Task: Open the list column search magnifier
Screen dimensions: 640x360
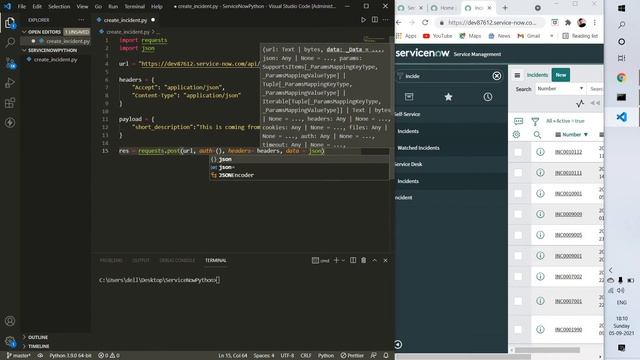Action: click(x=537, y=135)
